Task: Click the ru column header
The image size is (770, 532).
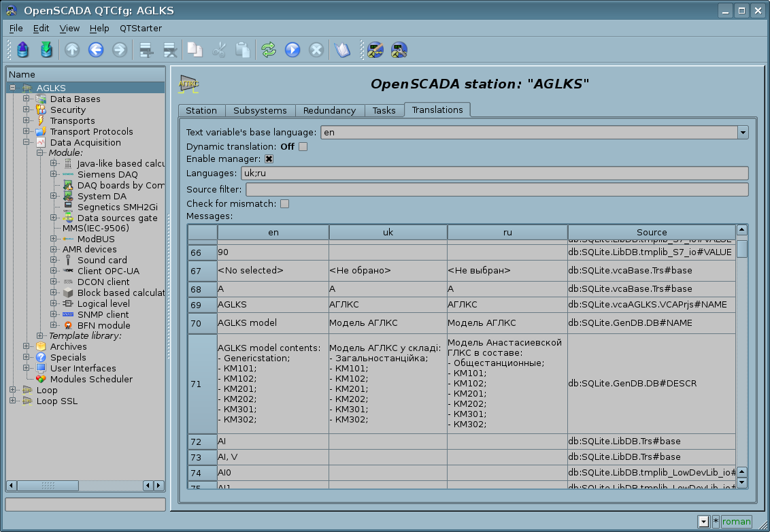Action: (x=507, y=232)
